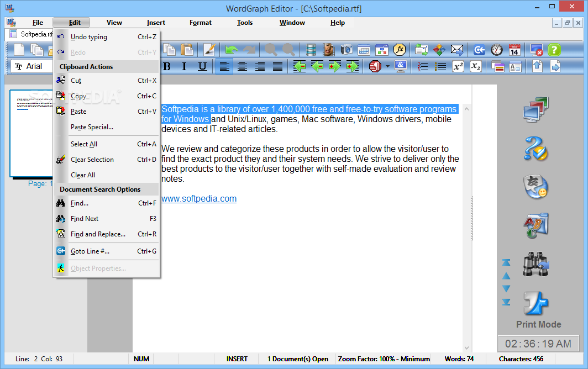Toggle bold formatting
The height and width of the screenshot is (369, 588).
click(167, 67)
